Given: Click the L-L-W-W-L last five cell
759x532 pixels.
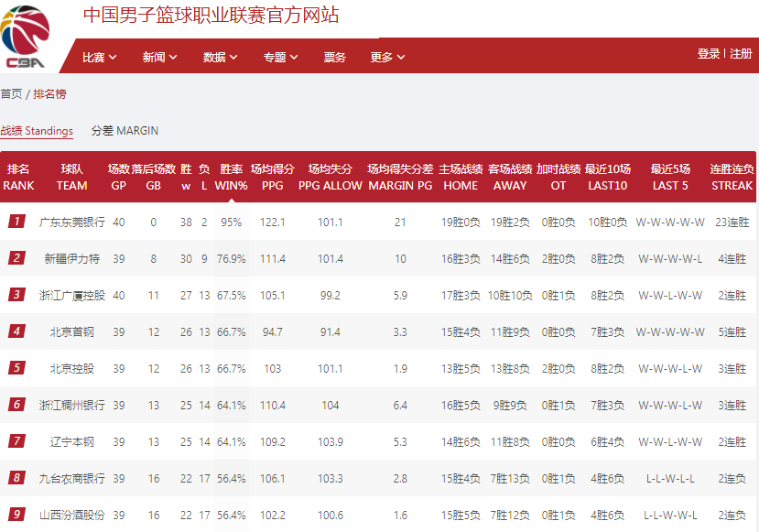Looking at the screenshot, I should (670, 515).
